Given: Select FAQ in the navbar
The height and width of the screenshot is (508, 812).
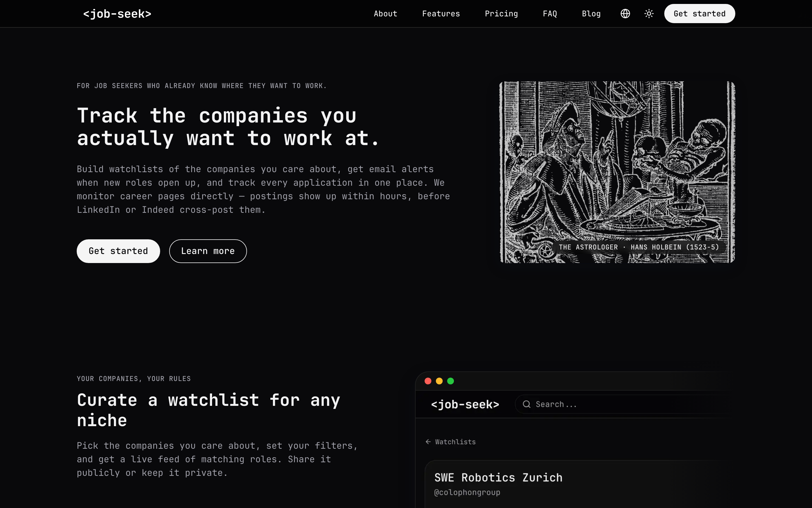Looking at the screenshot, I should 550,14.
